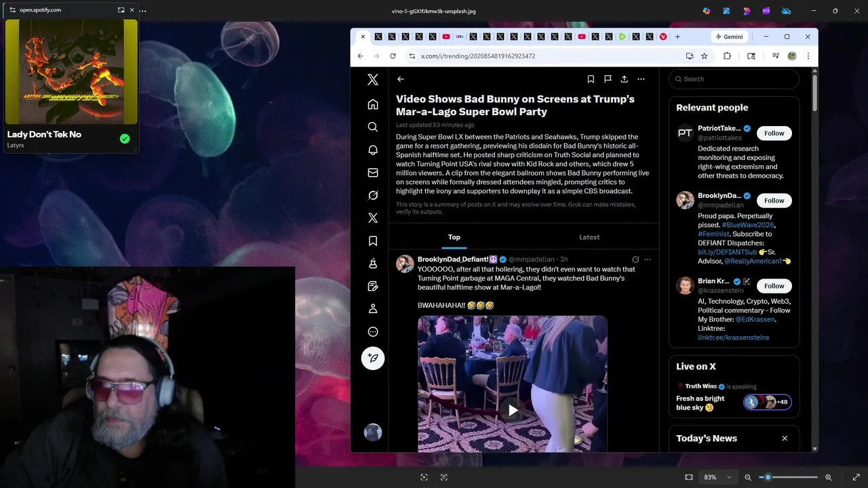Star this page as a Chrome bookmark
Screen dimensions: 868x488
point(705,56)
